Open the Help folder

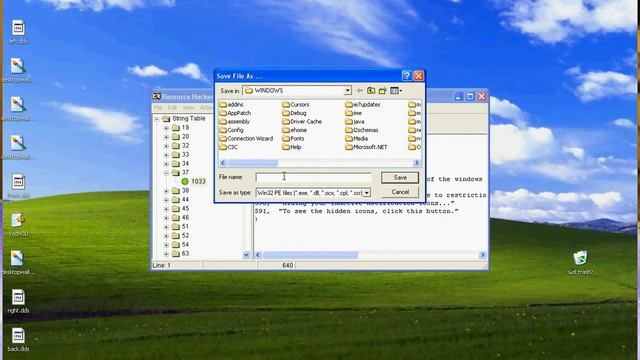[292, 147]
